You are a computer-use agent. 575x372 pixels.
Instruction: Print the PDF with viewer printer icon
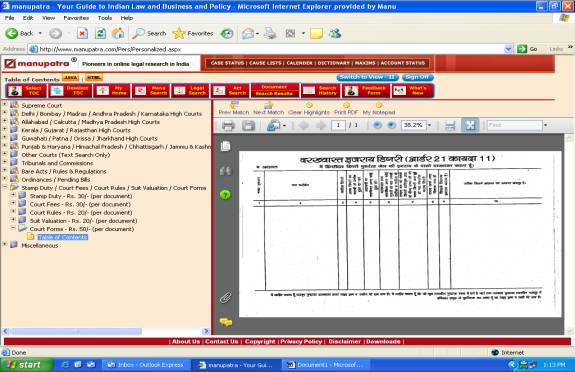coord(228,126)
